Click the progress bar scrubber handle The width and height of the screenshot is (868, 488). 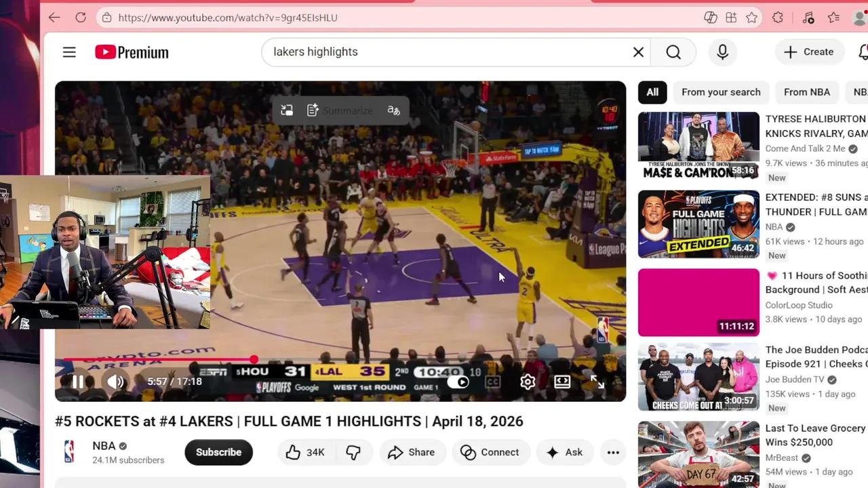254,360
